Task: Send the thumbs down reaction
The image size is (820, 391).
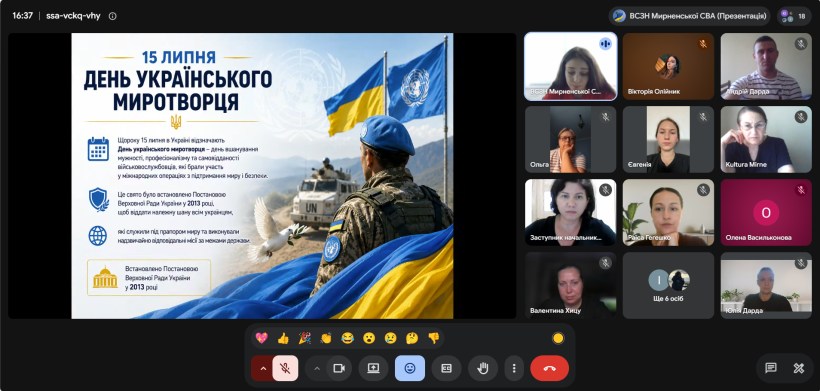Action: [x=434, y=338]
